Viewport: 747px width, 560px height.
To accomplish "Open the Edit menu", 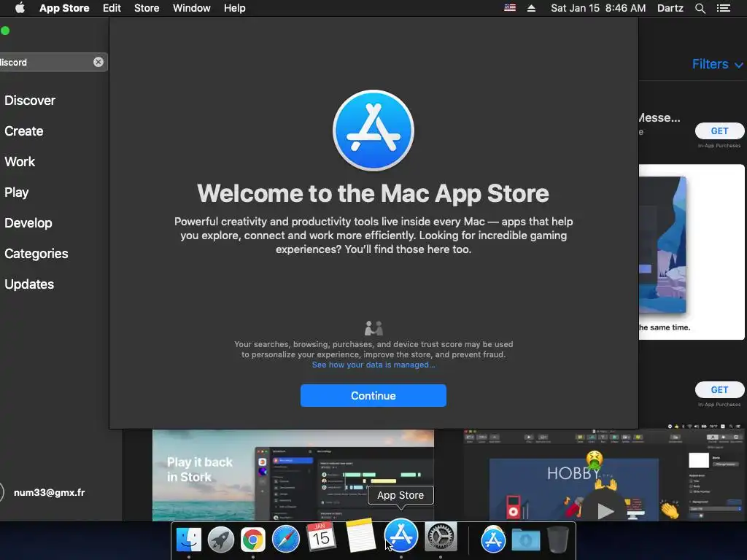I will (x=112, y=8).
